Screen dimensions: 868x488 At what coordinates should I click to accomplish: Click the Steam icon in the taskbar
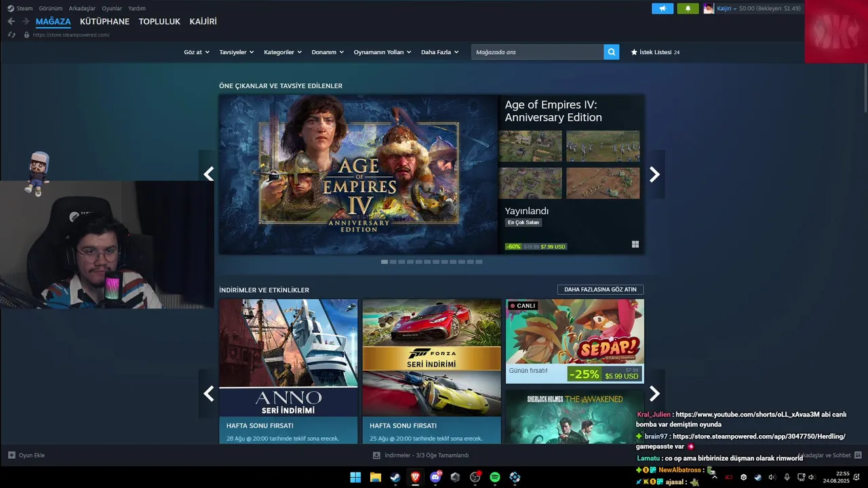[395, 477]
